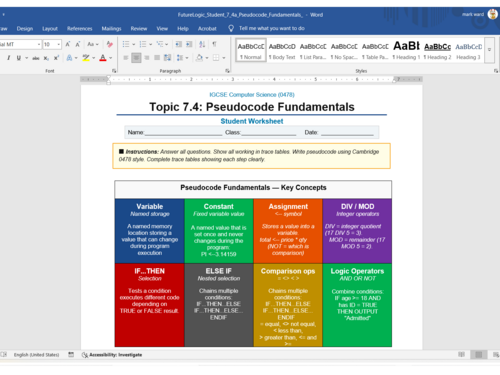500x375 pixels.
Task: Click the ruler's left indent marker
Action: [x=108, y=80]
